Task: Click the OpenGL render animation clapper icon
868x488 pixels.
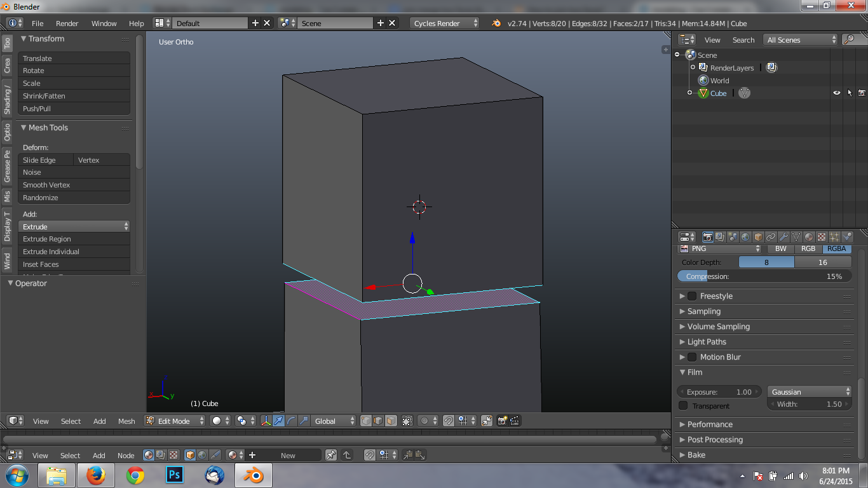Action: pyautogui.click(x=515, y=421)
